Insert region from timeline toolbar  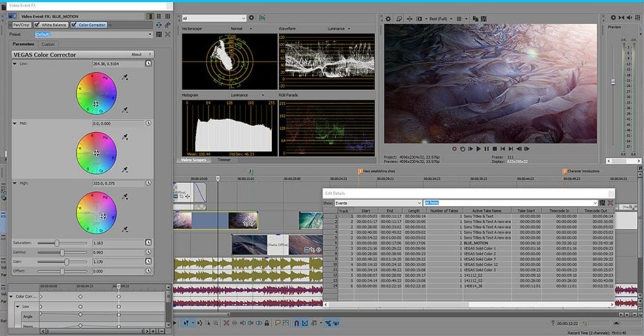[x=285, y=323]
